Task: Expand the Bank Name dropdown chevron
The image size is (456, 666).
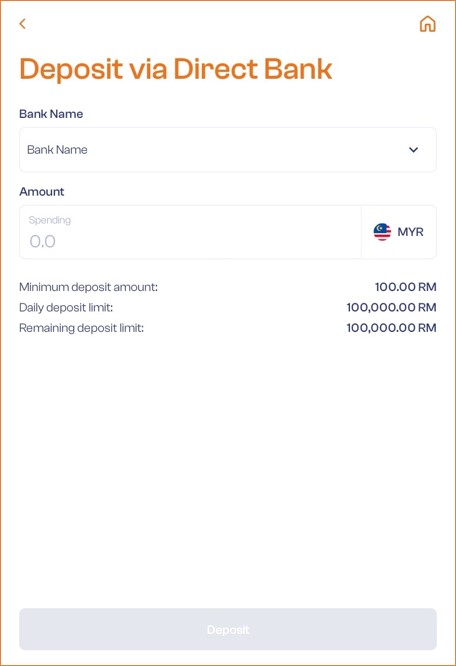Action: (414, 150)
